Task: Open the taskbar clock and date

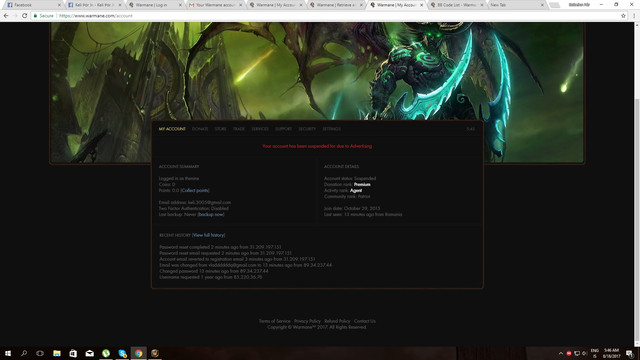Action: coord(611,353)
